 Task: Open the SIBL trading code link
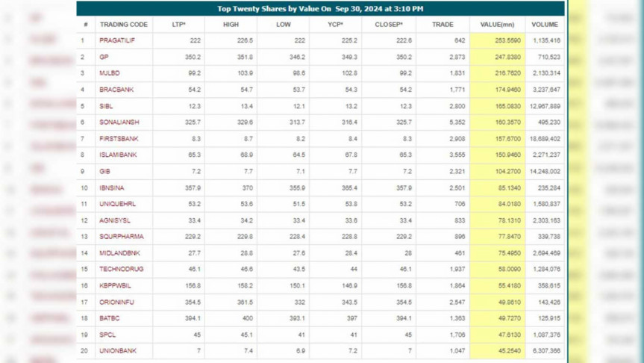tap(106, 106)
